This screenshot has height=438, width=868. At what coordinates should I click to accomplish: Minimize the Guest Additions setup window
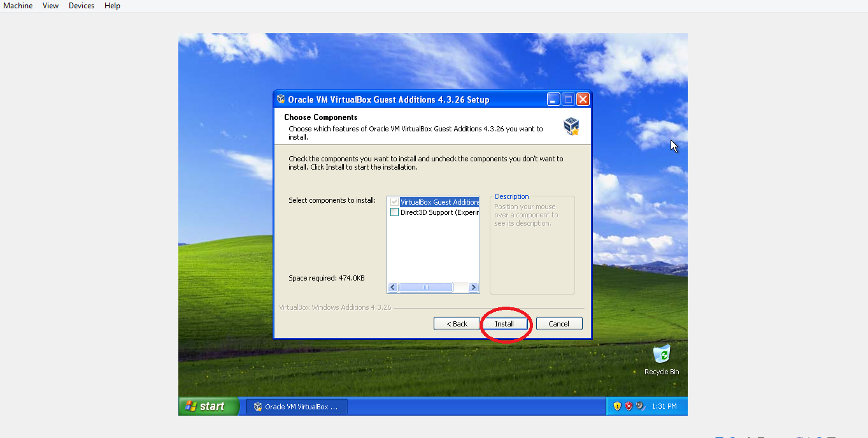553,99
